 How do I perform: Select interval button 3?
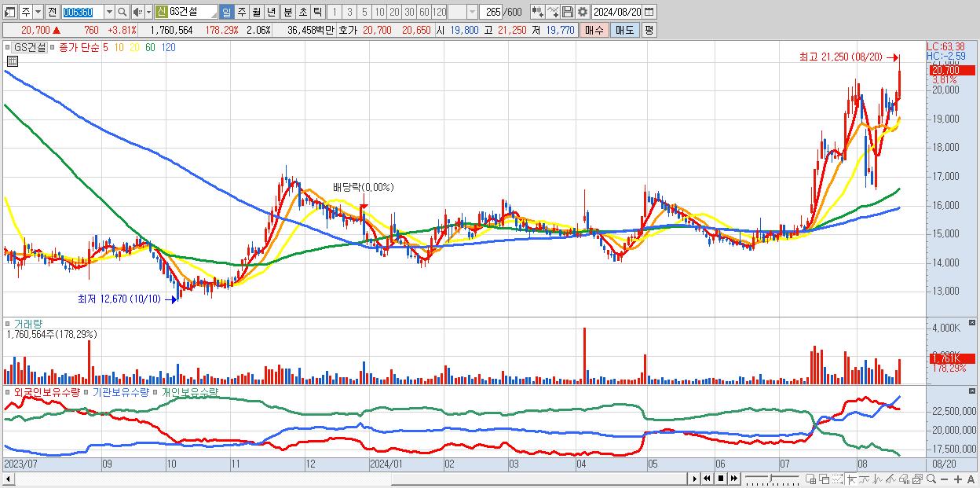(349, 12)
